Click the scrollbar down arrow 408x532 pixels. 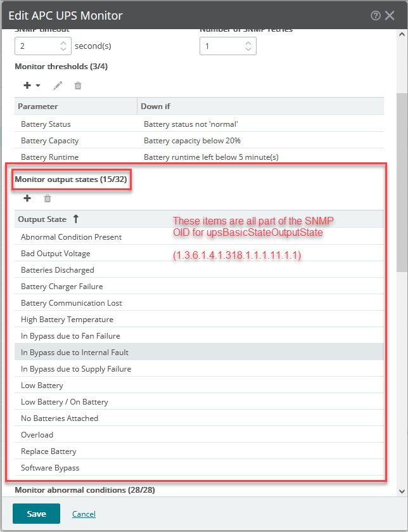(402, 491)
